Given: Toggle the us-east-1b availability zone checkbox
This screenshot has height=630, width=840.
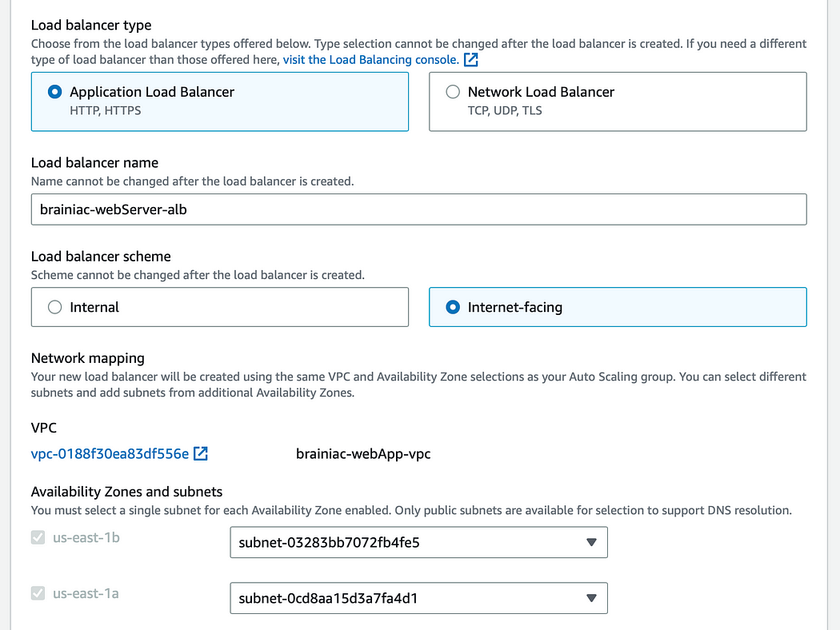Looking at the screenshot, I should point(38,537).
